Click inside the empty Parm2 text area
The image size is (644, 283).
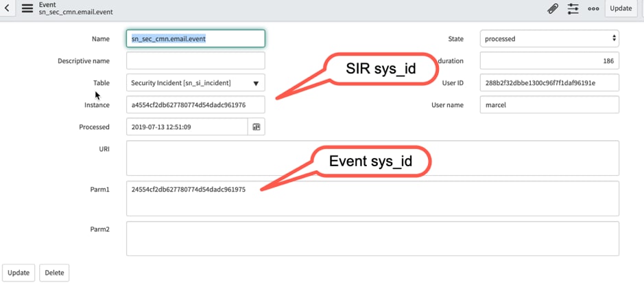pyautogui.click(x=372, y=238)
